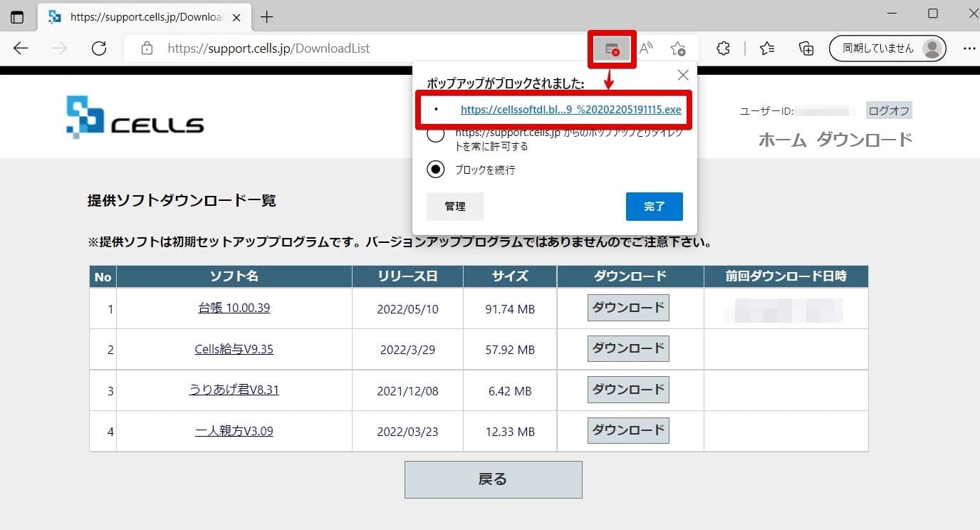
Task: Click the tab actions menu icon
Action: pos(17,17)
